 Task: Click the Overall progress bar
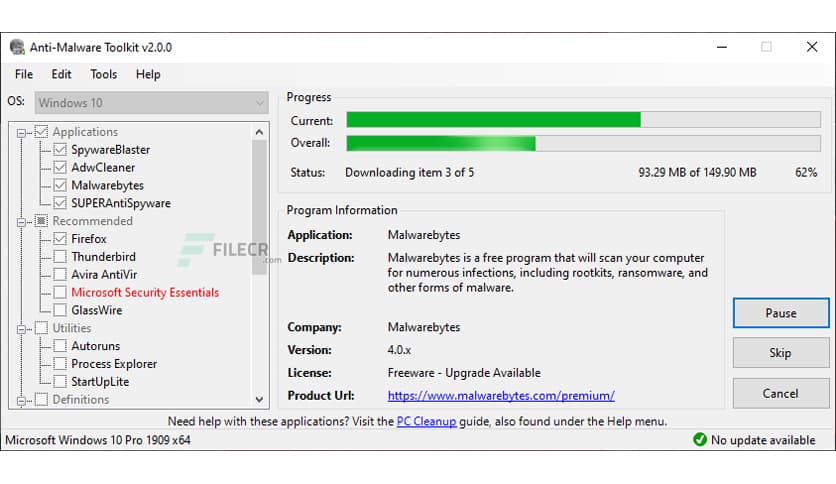pyautogui.click(x=583, y=143)
